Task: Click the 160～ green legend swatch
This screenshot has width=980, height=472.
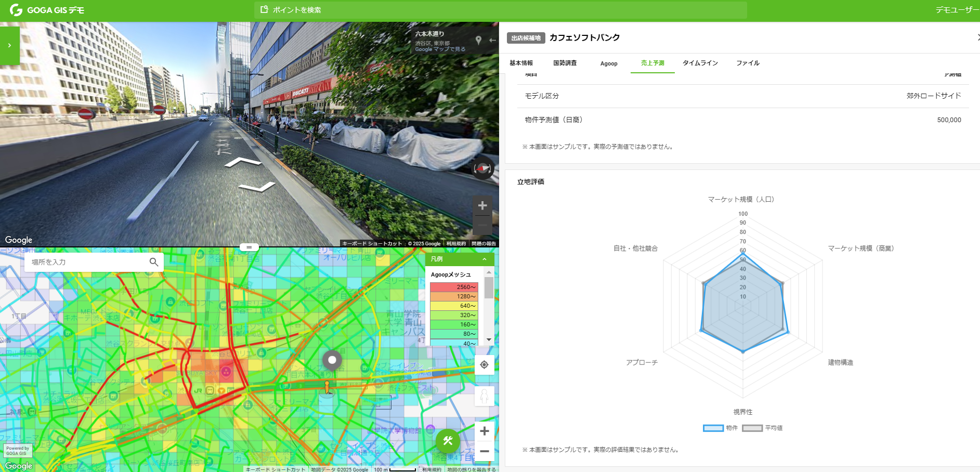Action: 454,324
